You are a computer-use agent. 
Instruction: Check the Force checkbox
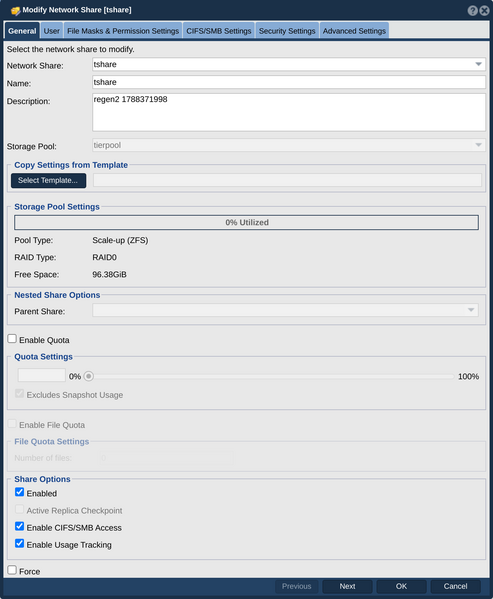tap(12, 570)
